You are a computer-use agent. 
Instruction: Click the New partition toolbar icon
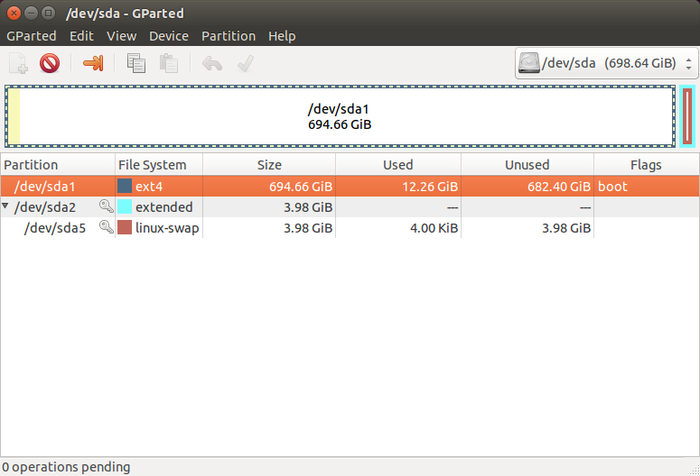[18, 64]
